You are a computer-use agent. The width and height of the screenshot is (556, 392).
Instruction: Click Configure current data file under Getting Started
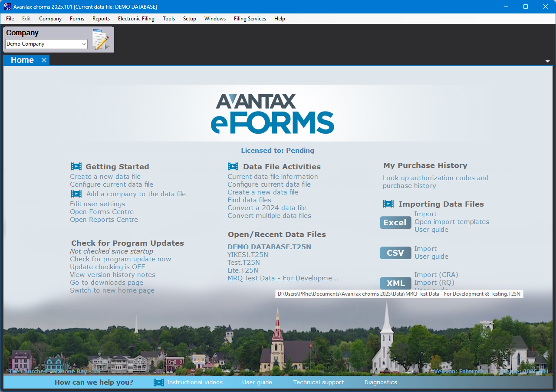pyautogui.click(x=112, y=184)
